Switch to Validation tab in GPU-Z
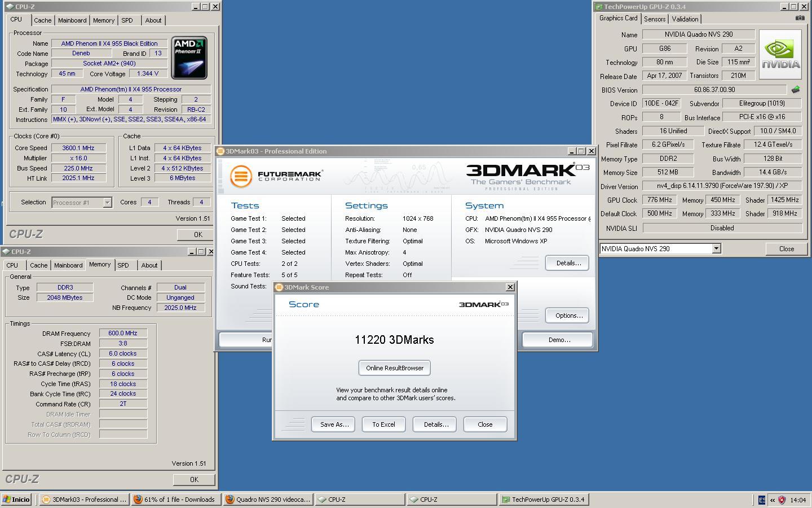Screen dimensions: 812x508 (x=685, y=19)
